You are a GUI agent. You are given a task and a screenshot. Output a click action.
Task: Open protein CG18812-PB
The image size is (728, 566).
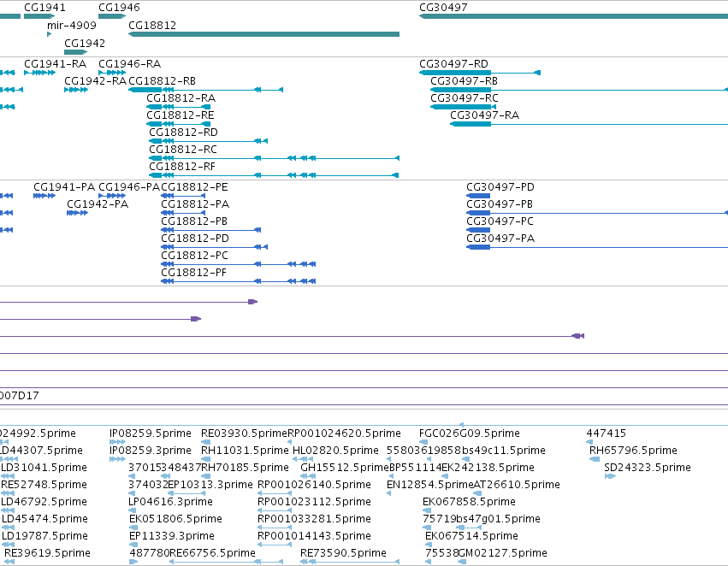pyautogui.click(x=194, y=221)
